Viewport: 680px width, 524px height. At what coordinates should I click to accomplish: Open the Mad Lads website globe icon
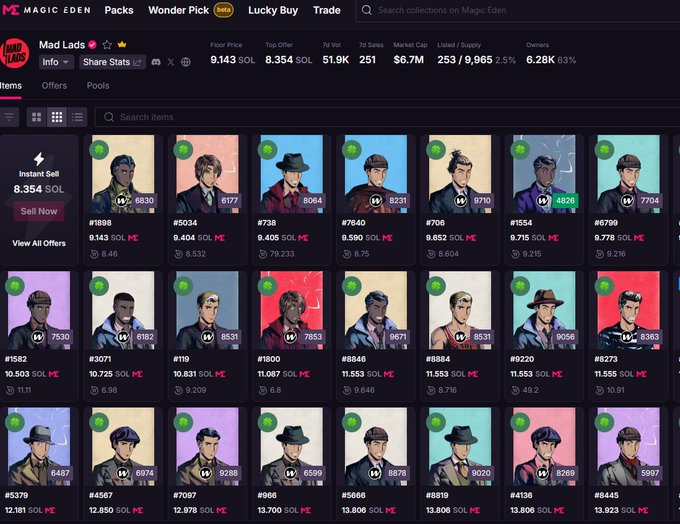(x=186, y=62)
